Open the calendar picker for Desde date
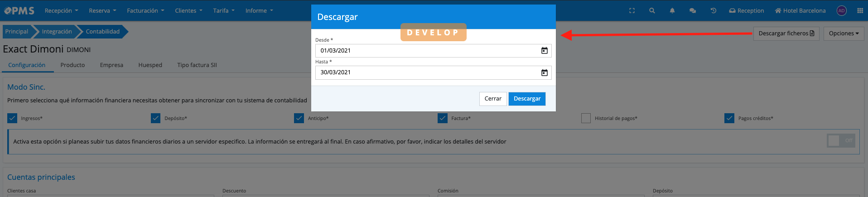868x197 pixels. pos(544,51)
